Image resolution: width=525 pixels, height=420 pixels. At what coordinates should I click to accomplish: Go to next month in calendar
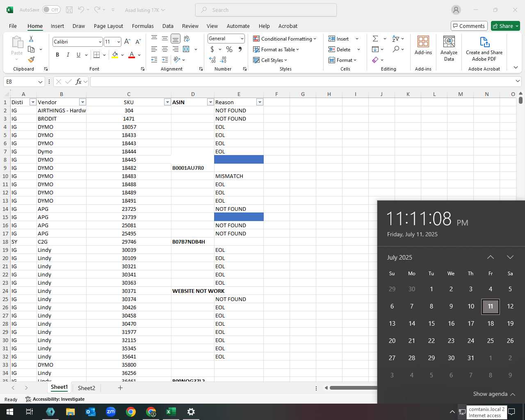click(510, 257)
